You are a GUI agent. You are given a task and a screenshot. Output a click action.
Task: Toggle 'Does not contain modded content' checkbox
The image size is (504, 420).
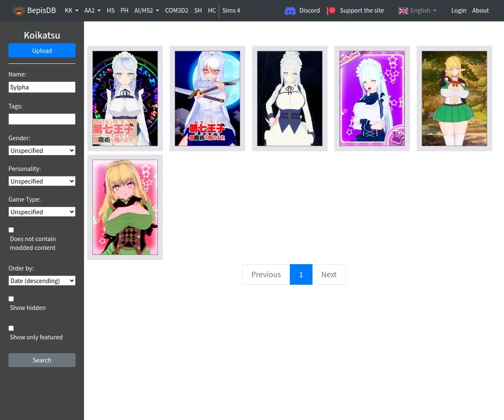[x=11, y=230]
